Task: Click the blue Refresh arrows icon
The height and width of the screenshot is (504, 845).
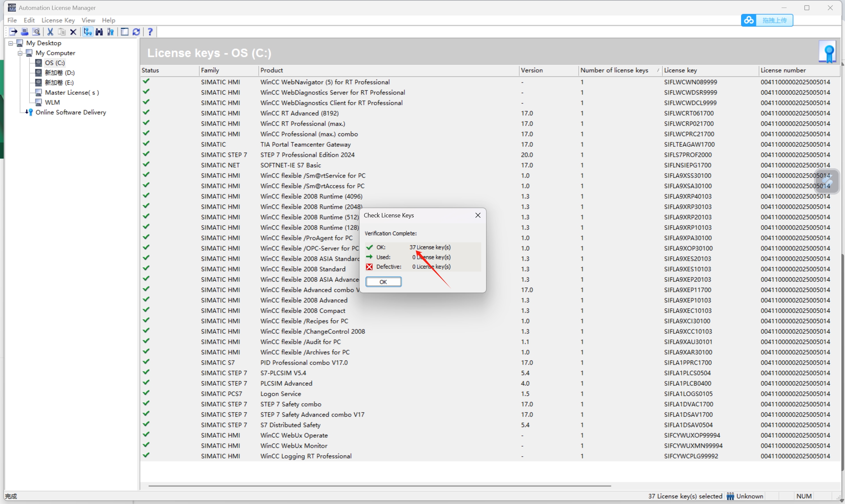Action: pyautogui.click(x=136, y=32)
